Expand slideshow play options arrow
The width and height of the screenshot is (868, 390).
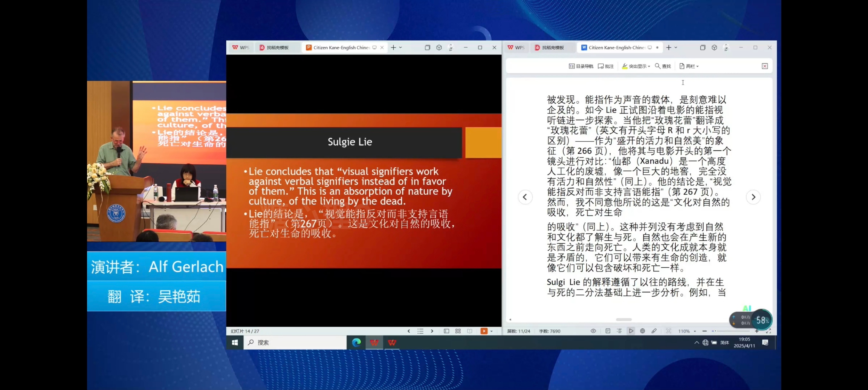point(492,331)
